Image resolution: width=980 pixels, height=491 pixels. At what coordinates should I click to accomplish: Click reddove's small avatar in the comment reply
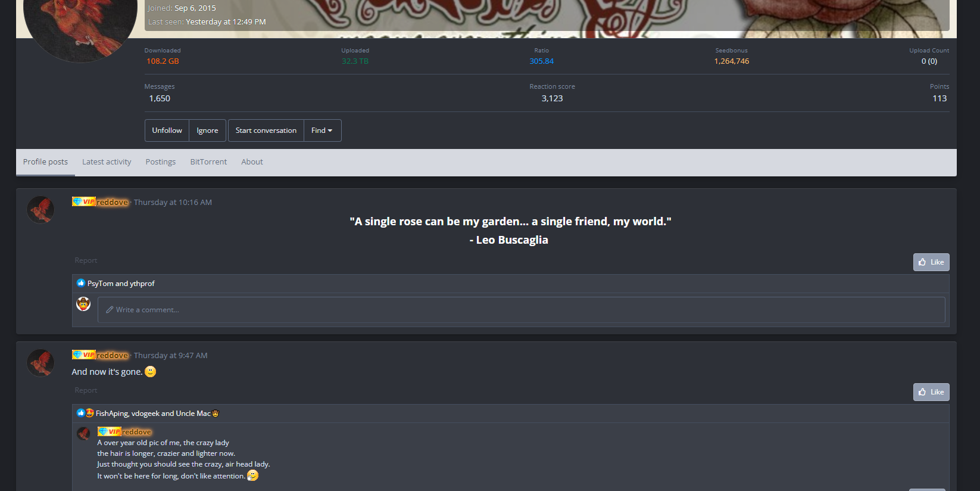tap(84, 434)
